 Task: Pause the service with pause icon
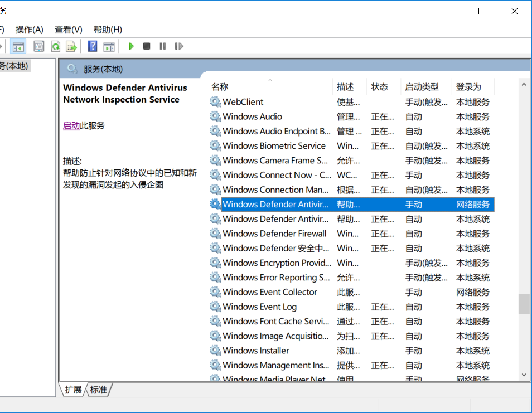click(x=163, y=46)
